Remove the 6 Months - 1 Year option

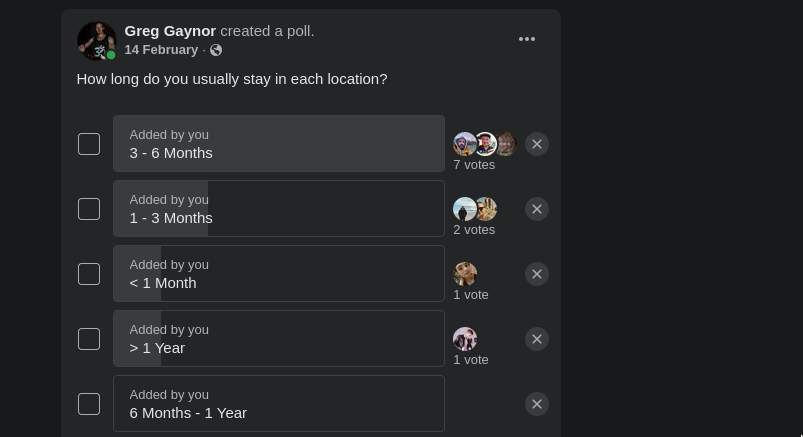coord(537,404)
